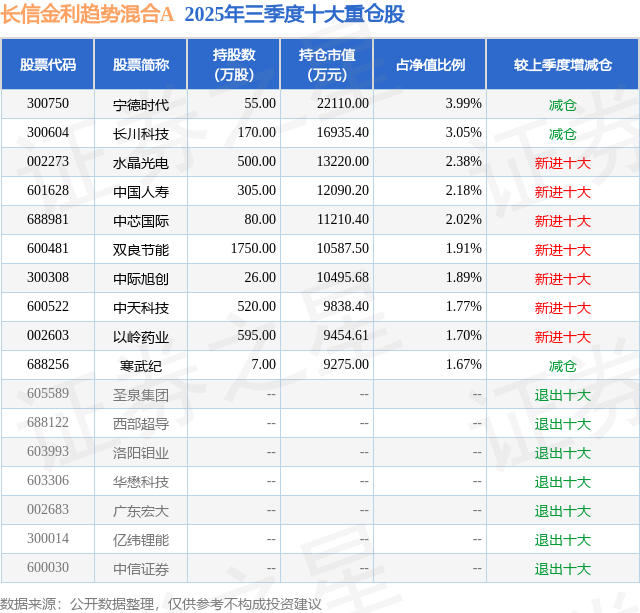Screen dimensions: 640x613
Task: Click shares value 1750.00
Action: tap(253, 249)
